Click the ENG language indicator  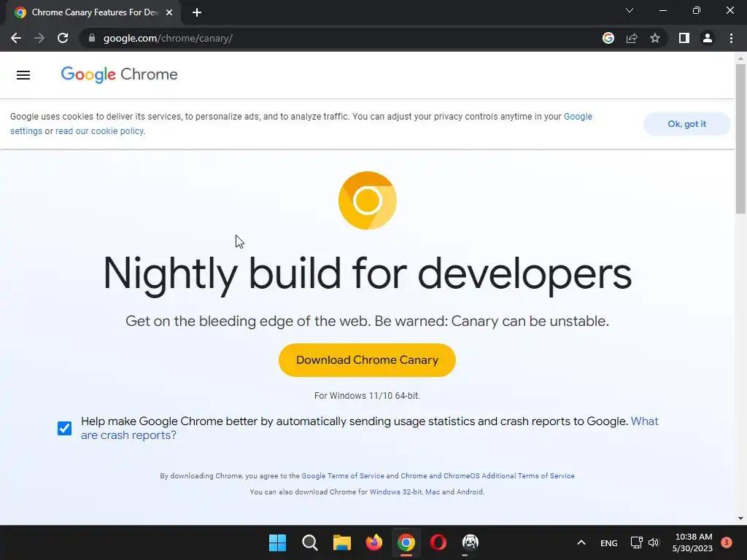coord(609,542)
